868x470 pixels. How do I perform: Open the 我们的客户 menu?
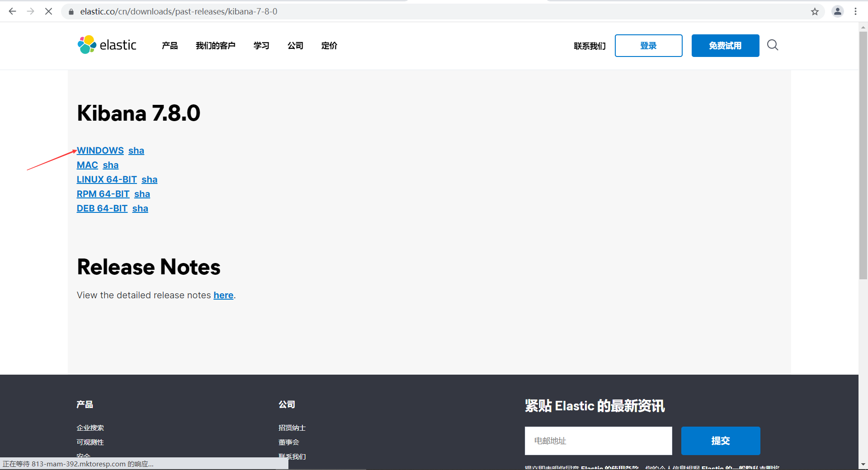216,46
